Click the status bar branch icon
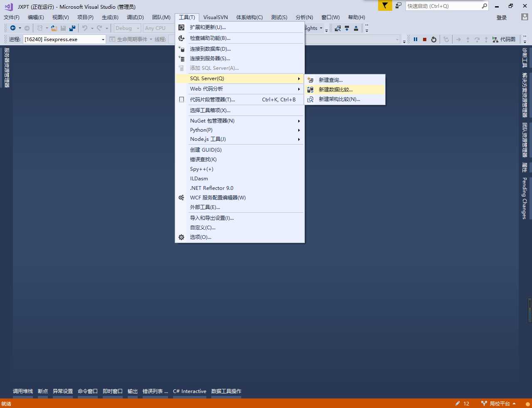This screenshot has height=408, width=532. point(484,403)
